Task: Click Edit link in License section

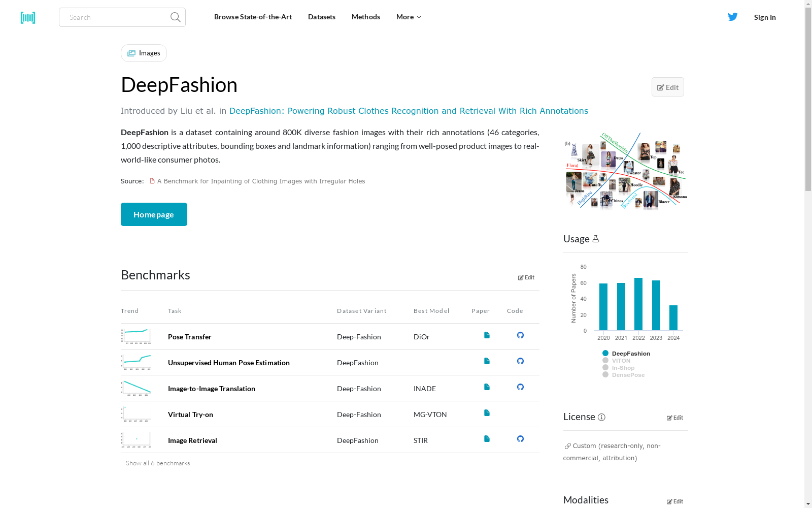Action: point(675,418)
